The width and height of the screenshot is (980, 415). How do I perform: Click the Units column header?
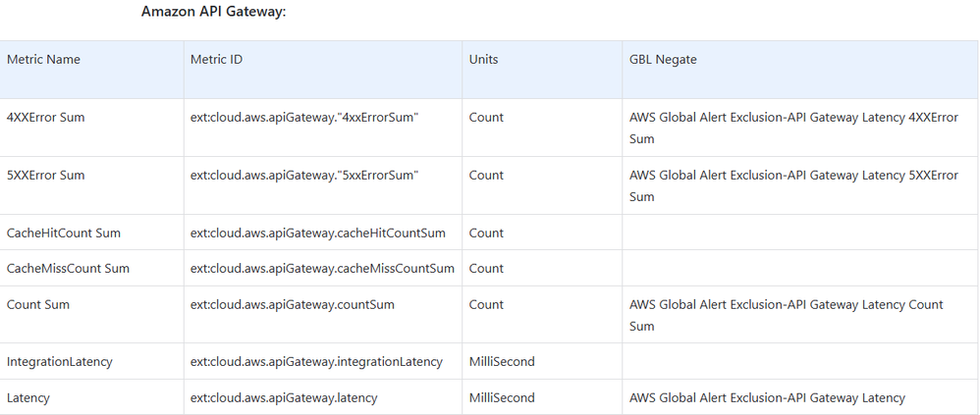click(483, 60)
